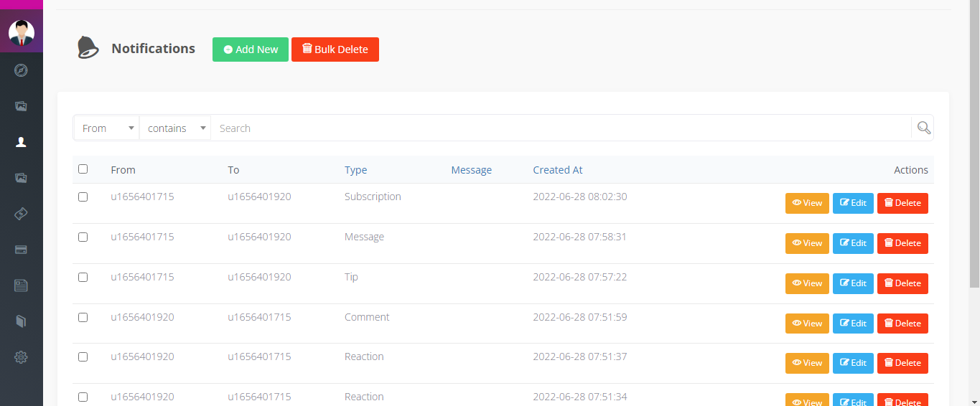The height and width of the screenshot is (406, 980).
Task: Click the magnifying glass search icon
Action: [923, 128]
